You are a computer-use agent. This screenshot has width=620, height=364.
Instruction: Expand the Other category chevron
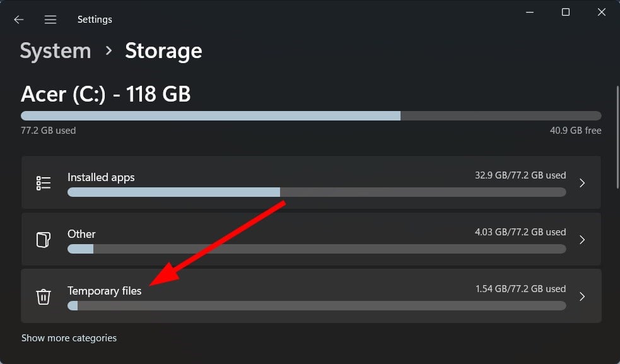582,240
